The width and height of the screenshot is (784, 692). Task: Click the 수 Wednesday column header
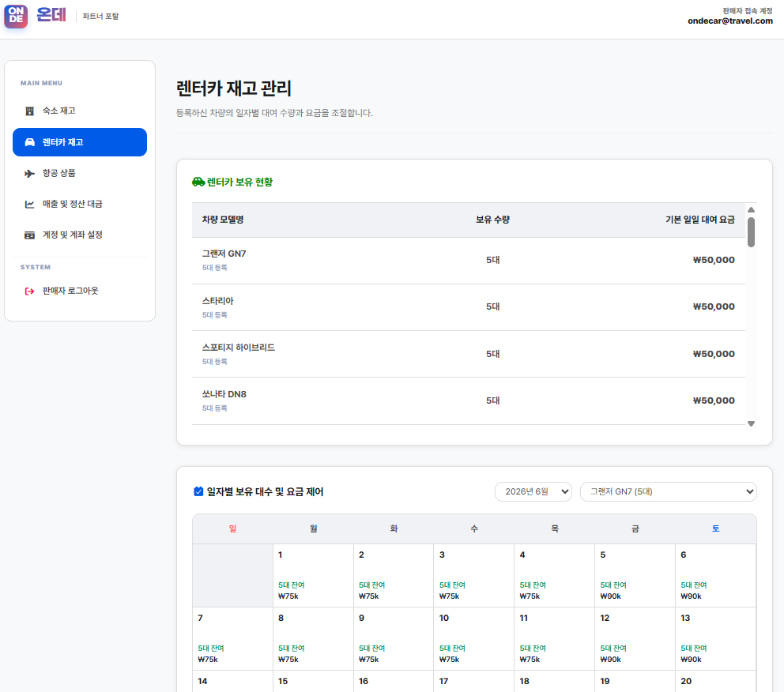pyautogui.click(x=474, y=528)
